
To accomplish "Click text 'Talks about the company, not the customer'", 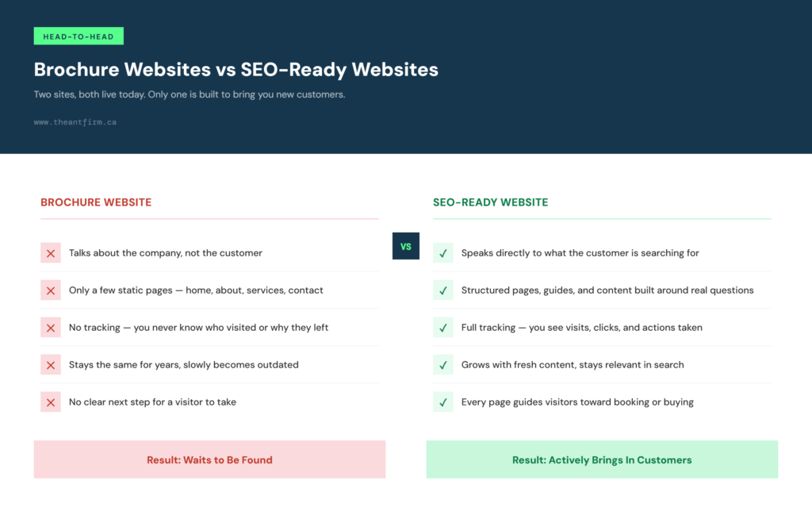I will click(x=166, y=253).
